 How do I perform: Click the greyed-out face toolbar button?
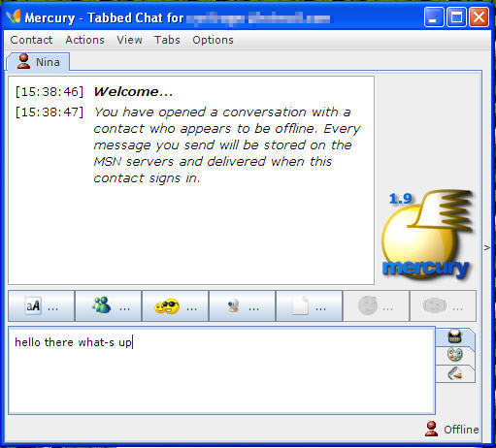click(x=376, y=305)
